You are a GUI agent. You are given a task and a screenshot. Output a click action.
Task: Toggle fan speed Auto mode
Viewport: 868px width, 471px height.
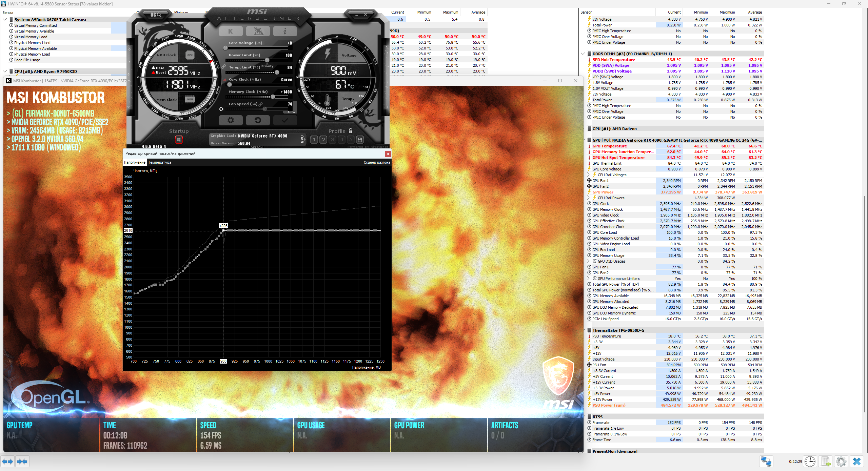click(x=291, y=112)
